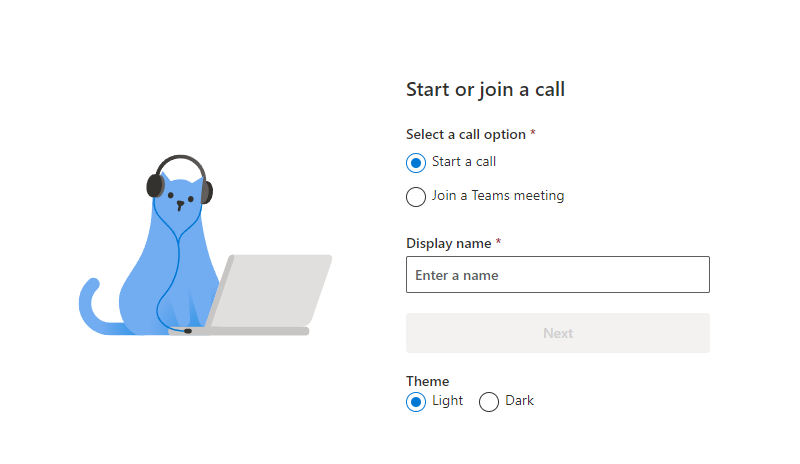Enable the Light theme radio circle
800x464 pixels.
point(416,402)
